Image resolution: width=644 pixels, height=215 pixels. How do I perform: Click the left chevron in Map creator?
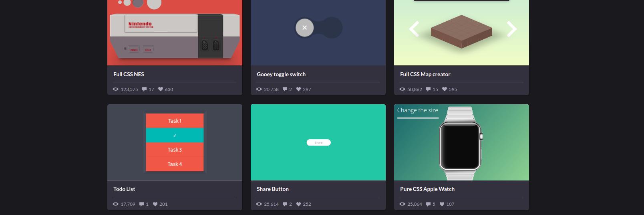(x=414, y=29)
